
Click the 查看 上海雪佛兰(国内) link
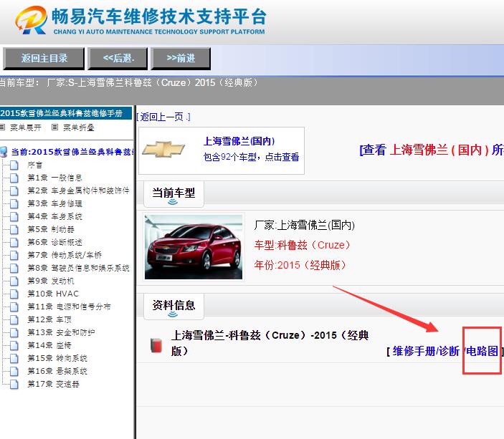(x=432, y=150)
